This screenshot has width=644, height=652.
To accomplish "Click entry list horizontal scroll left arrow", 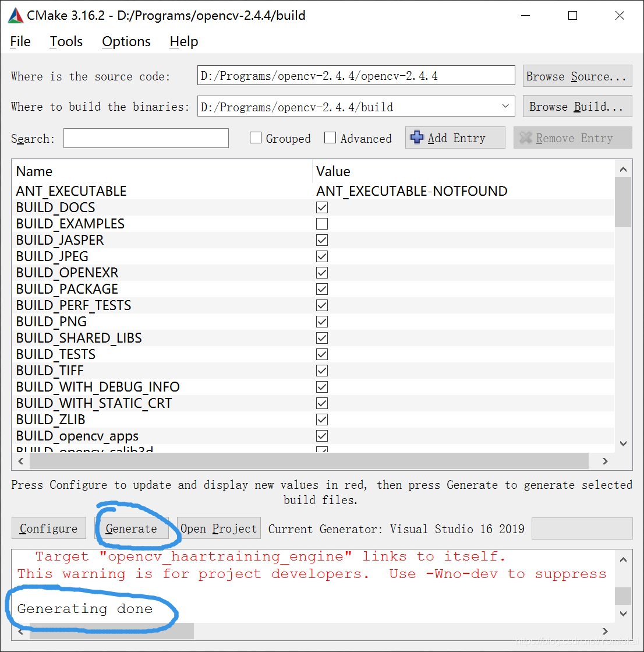I will (x=21, y=461).
